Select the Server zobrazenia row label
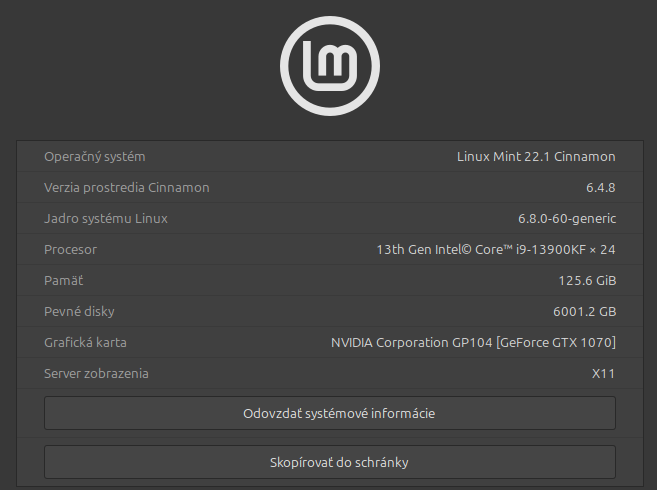This screenshot has width=657, height=490. tap(96, 373)
